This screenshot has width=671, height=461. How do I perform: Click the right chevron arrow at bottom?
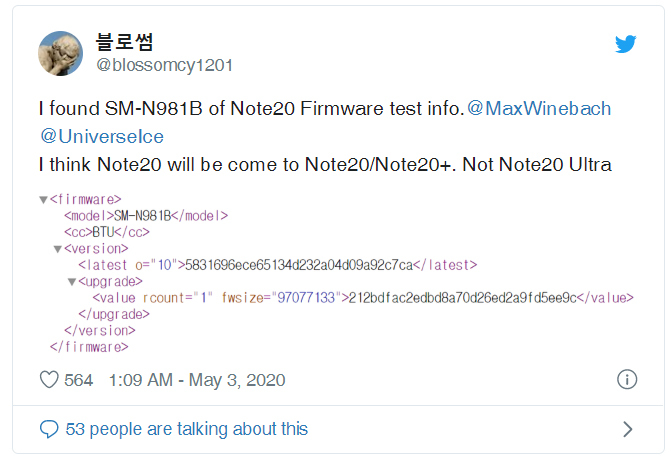pos(627,429)
